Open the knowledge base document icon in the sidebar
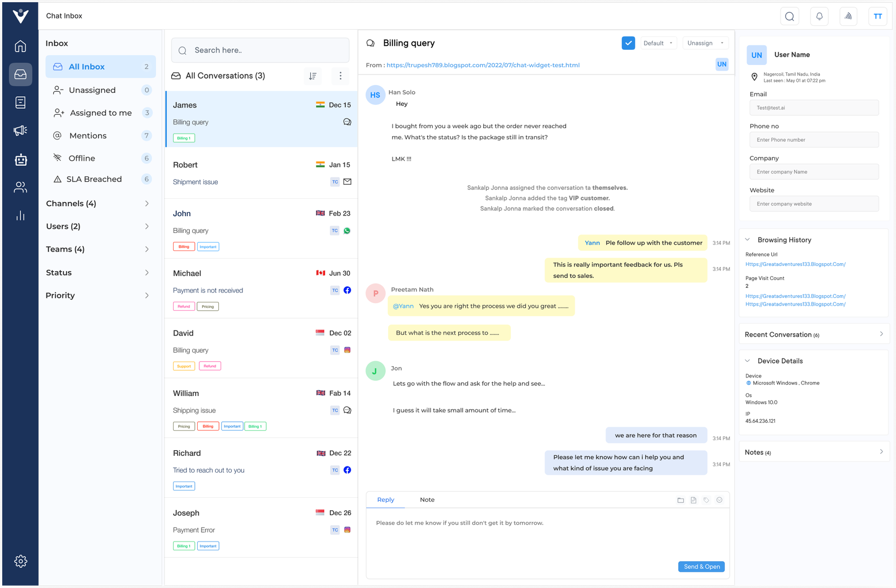896x588 pixels. [21, 102]
